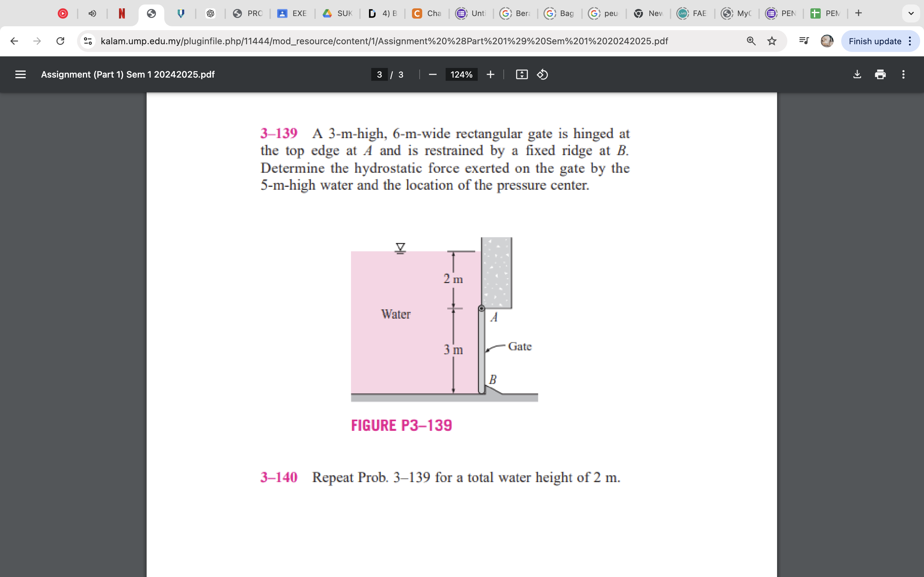The width and height of the screenshot is (924, 577).
Task: Open the media control icon
Action: 804,41
